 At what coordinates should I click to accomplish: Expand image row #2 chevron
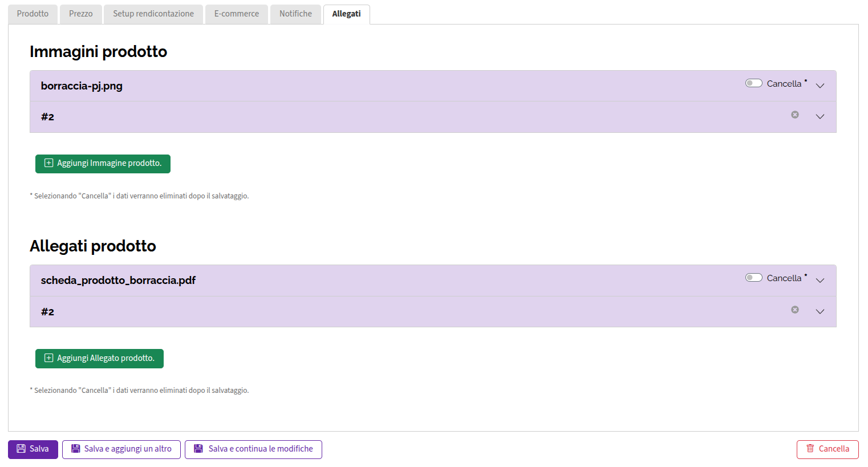click(820, 116)
